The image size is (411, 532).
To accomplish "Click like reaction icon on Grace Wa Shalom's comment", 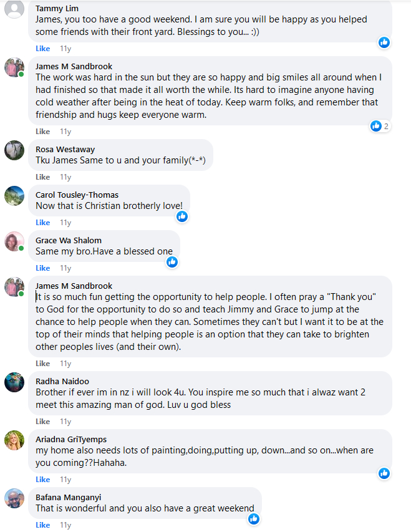I will [x=172, y=262].
